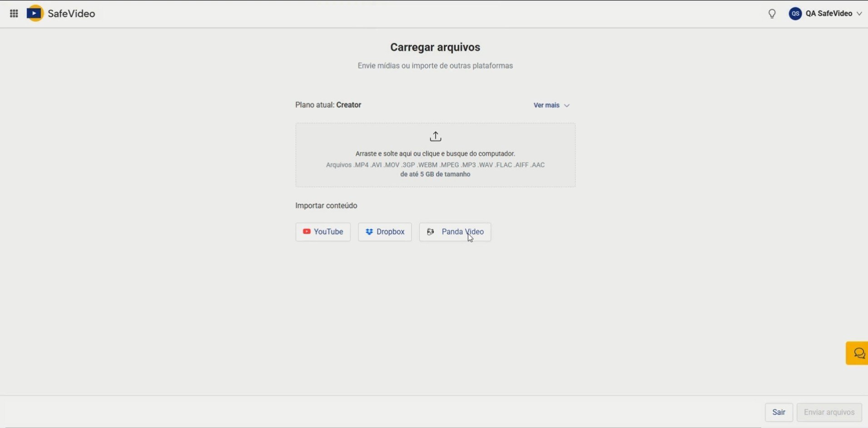Open the yellow chat support widget
This screenshot has width=868, height=428.
(x=858, y=353)
